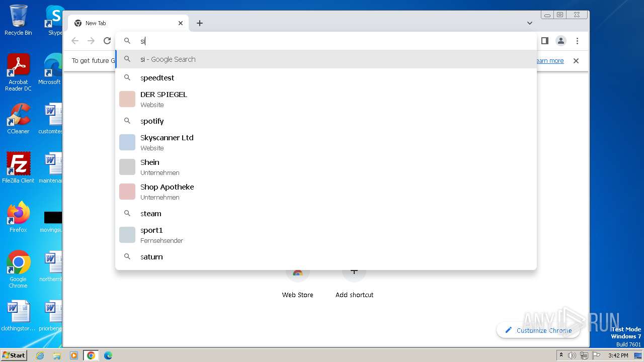Open the Acrobat Reader DC desktop icon
This screenshot has height=362, width=644.
pos(18,72)
